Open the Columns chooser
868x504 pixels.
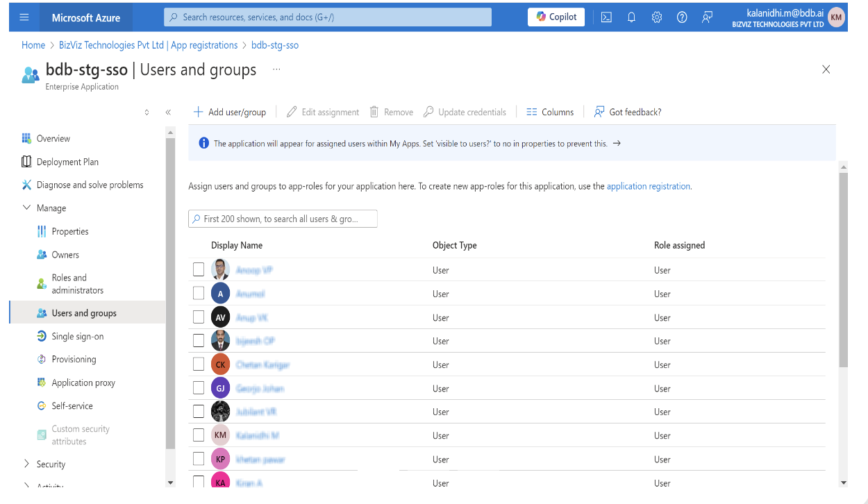550,112
